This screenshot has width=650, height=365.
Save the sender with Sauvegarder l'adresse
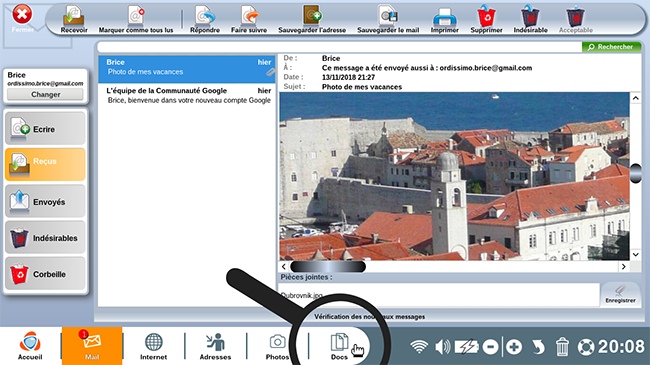(x=312, y=19)
